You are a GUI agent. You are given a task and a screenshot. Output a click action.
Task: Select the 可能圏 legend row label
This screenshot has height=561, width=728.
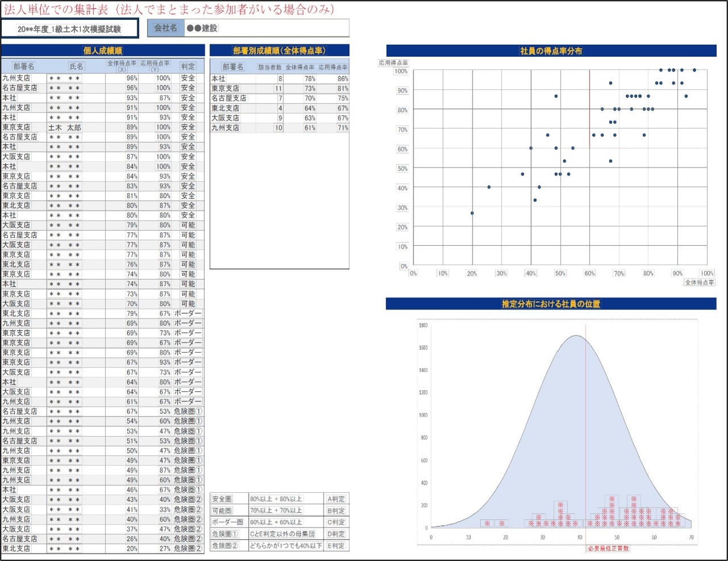point(222,510)
